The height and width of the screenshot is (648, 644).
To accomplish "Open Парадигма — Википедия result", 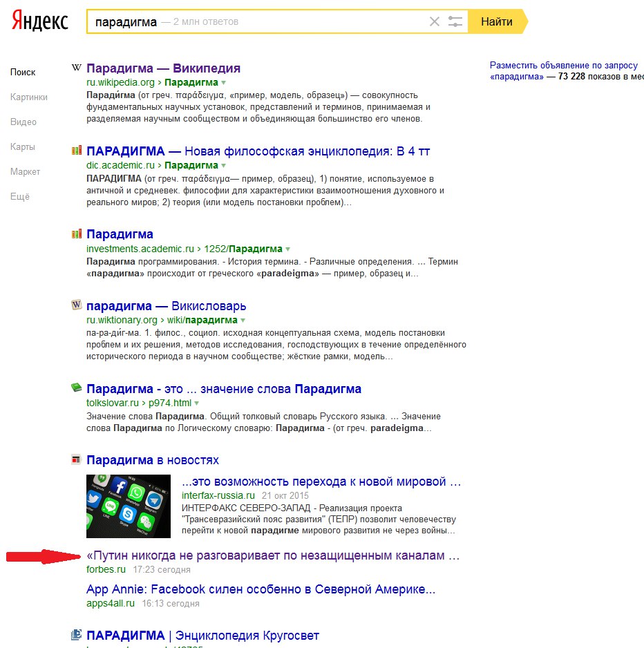I will point(163,68).
